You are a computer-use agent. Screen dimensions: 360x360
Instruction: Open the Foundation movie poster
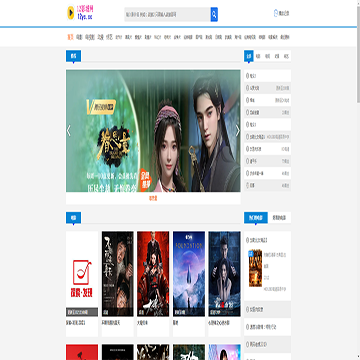click(x=189, y=274)
